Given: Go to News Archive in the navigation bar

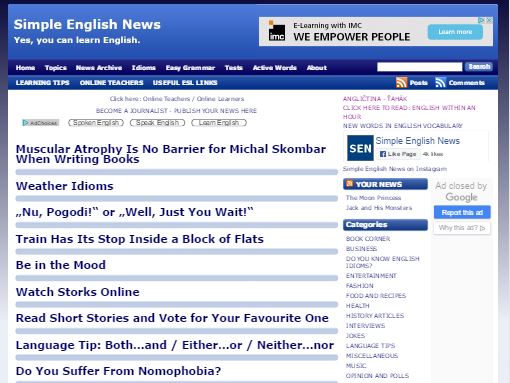Looking at the screenshot, I should coord(99,68).
